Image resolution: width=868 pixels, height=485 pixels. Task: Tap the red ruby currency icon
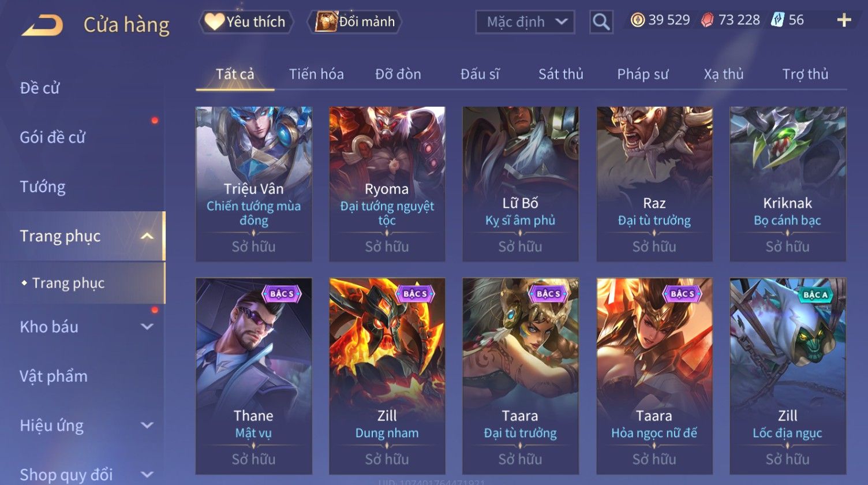[708, 20]
